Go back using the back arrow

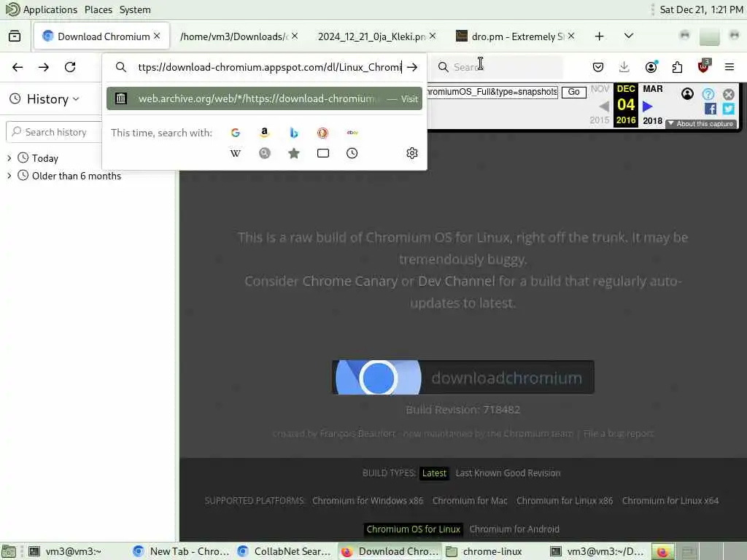18,67
